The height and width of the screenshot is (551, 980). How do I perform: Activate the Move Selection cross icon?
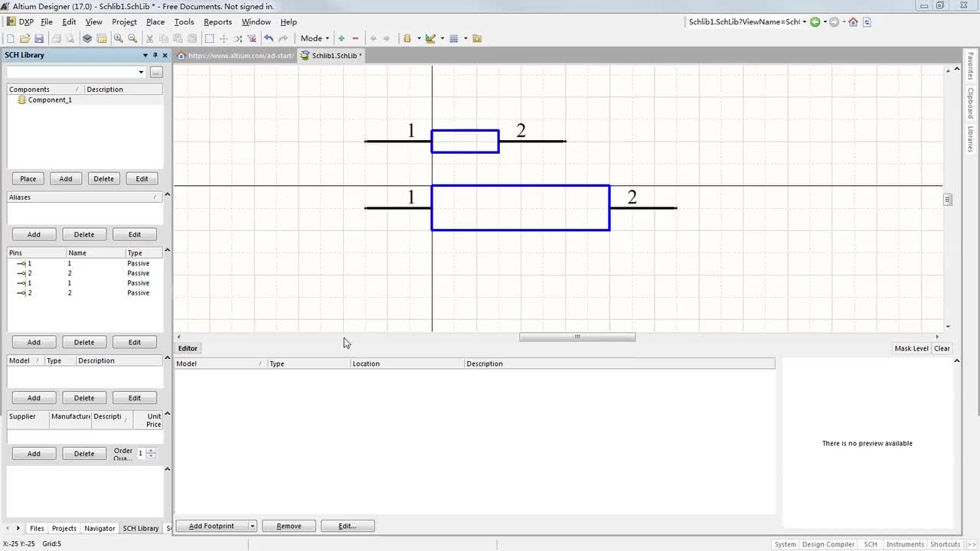click(x=224, y=38)
